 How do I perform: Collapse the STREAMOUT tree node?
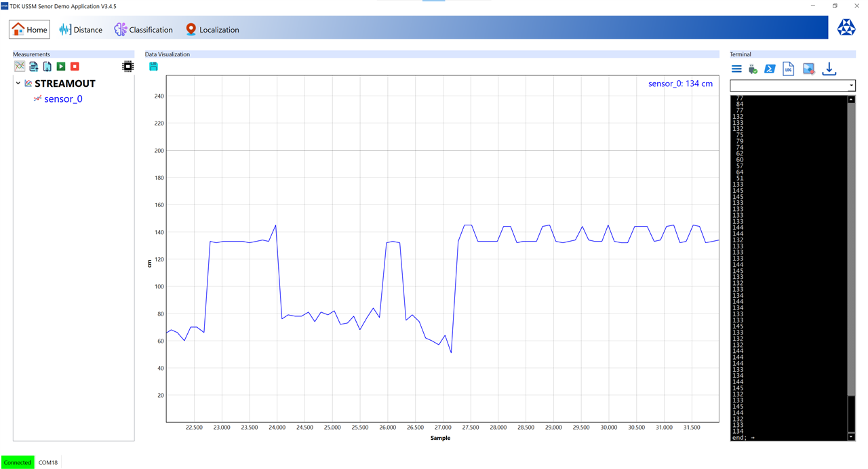[x=18, y=83]
